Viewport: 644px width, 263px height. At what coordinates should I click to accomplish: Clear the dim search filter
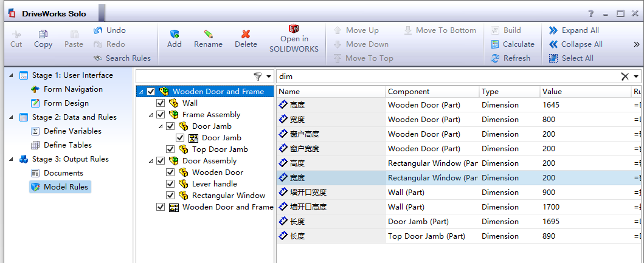(625, 77)
